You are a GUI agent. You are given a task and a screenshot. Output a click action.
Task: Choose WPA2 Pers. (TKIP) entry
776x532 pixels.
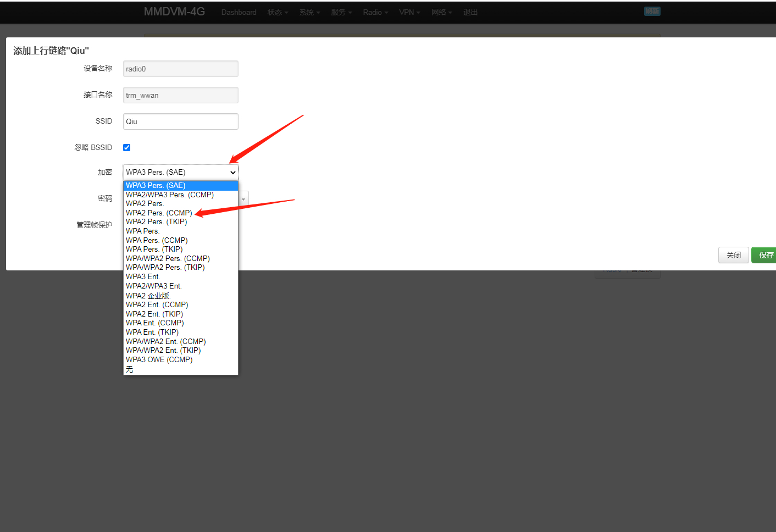click(156, 221)
